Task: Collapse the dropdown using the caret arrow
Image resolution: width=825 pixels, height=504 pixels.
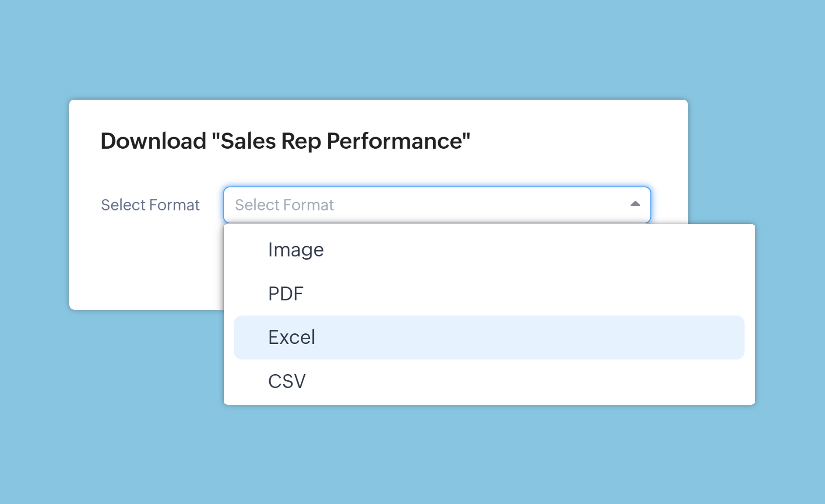Action: coord(635,204)
